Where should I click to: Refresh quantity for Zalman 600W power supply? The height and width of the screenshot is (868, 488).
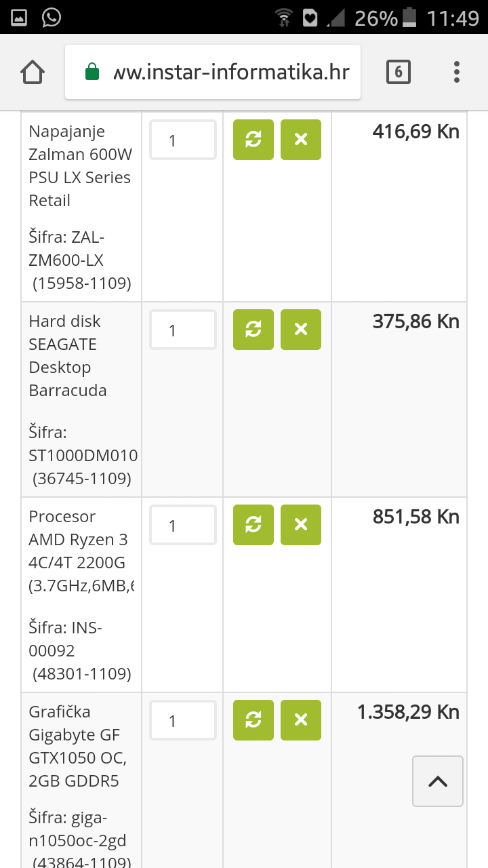tap(253, 140)
